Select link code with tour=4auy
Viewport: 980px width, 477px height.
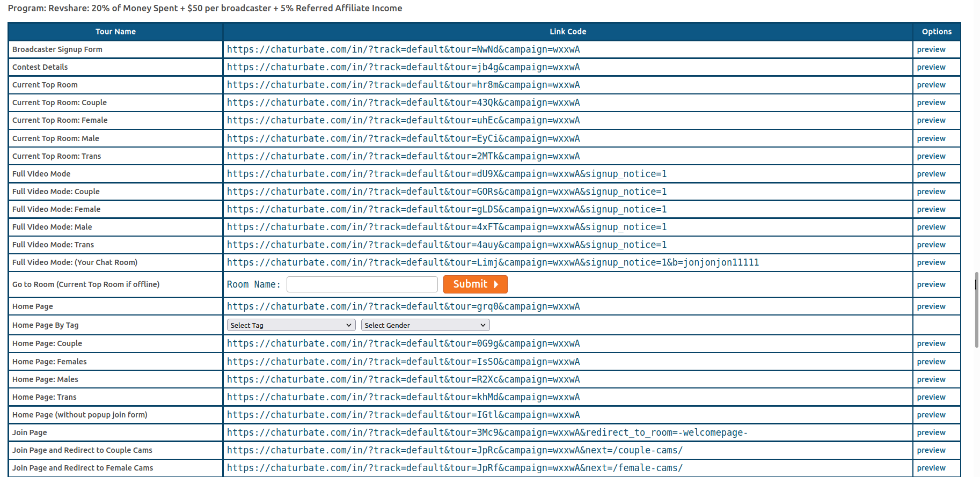pyautogui.click(x=447, y=245)
